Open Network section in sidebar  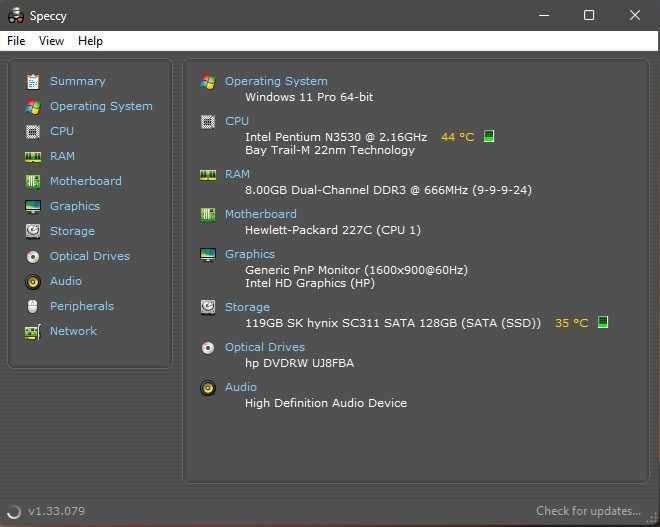[x=73, y=331]
